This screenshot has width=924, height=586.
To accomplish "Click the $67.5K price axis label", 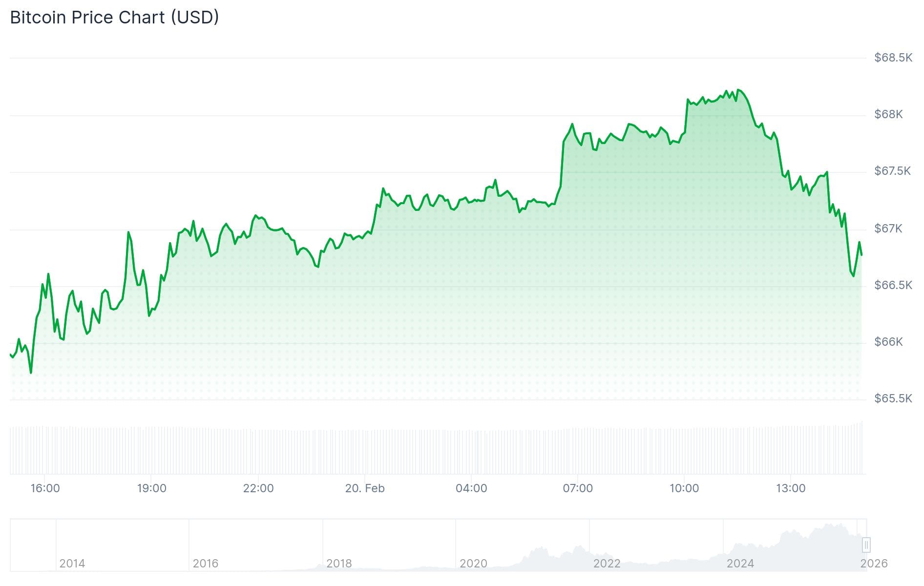I will pyautogui.click(x=892, y=171).
